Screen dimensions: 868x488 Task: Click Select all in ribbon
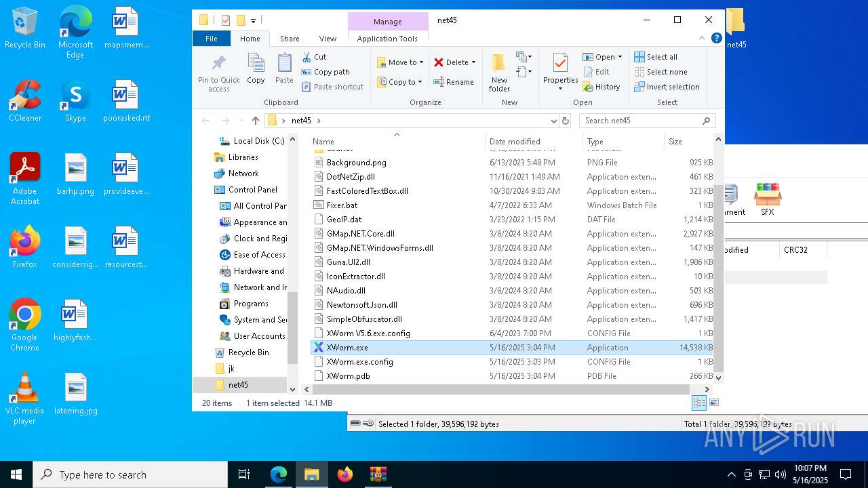point(656,57)
